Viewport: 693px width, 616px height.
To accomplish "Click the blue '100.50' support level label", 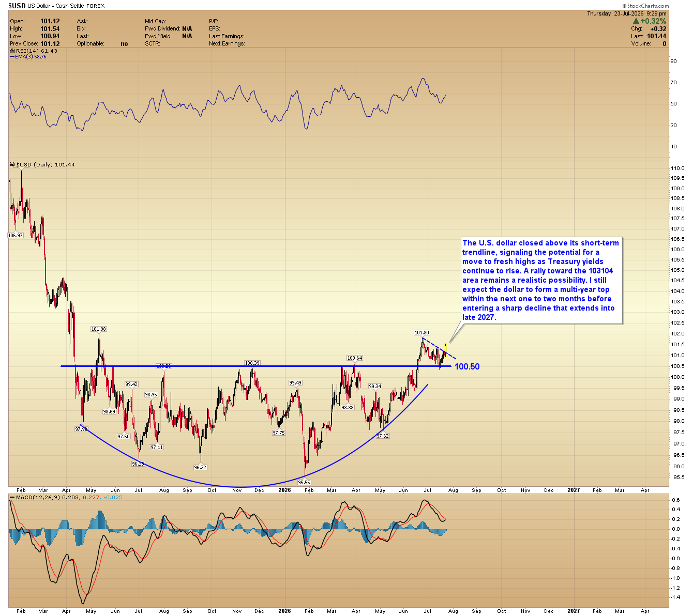I will pyautogui.click(x=467, y=366).
